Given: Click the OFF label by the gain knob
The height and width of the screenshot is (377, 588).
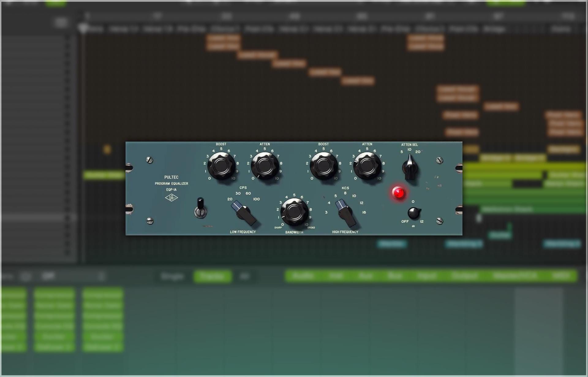Looking at the screenshot, I should [x=405, y=221].
